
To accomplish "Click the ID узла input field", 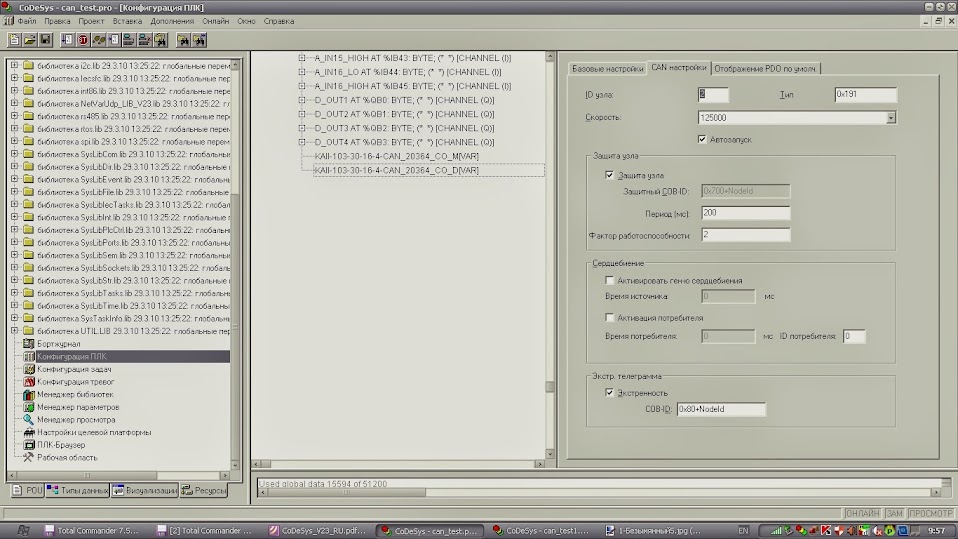I will pyautogui.click(x=713, y=95).
